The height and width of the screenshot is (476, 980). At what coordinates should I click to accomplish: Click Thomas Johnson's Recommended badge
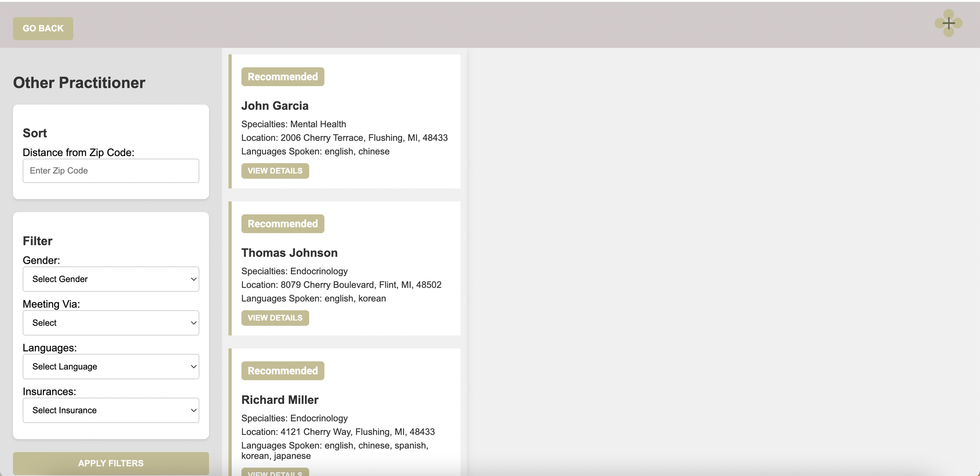pos(283,224)
